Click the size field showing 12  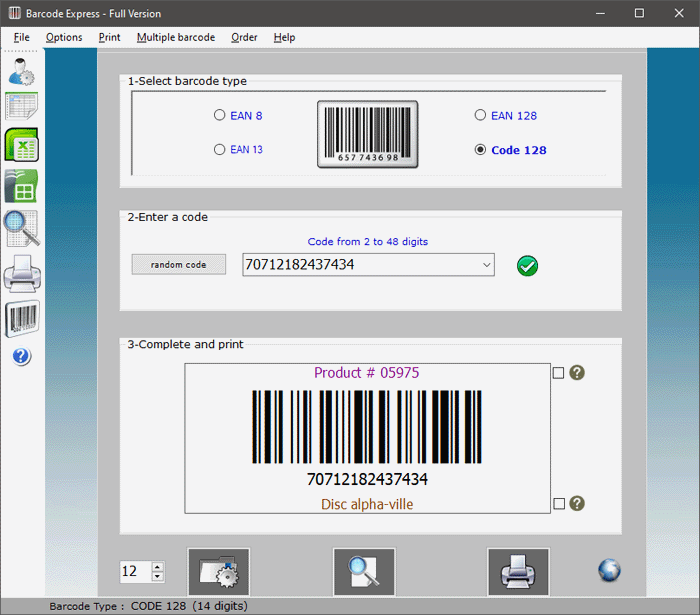pyautogui.click(x=136, y=572)
